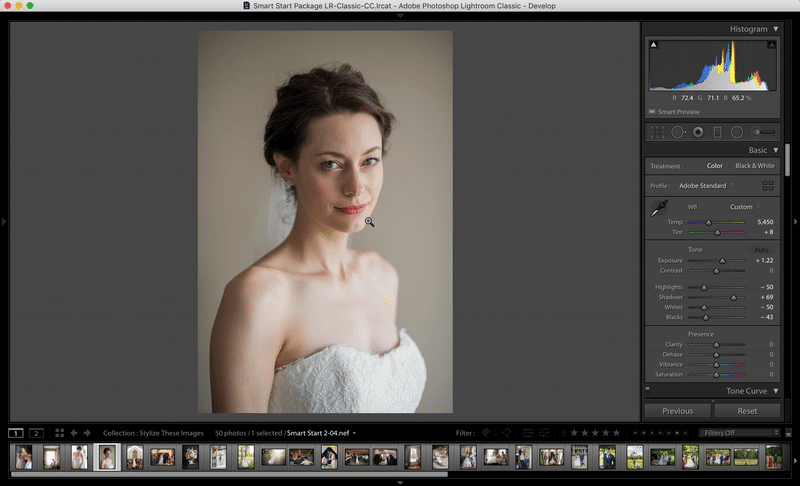Toggle shadow clipping indicator in histogram
This screenshot has width=800, height=486.
coord(654,45)
